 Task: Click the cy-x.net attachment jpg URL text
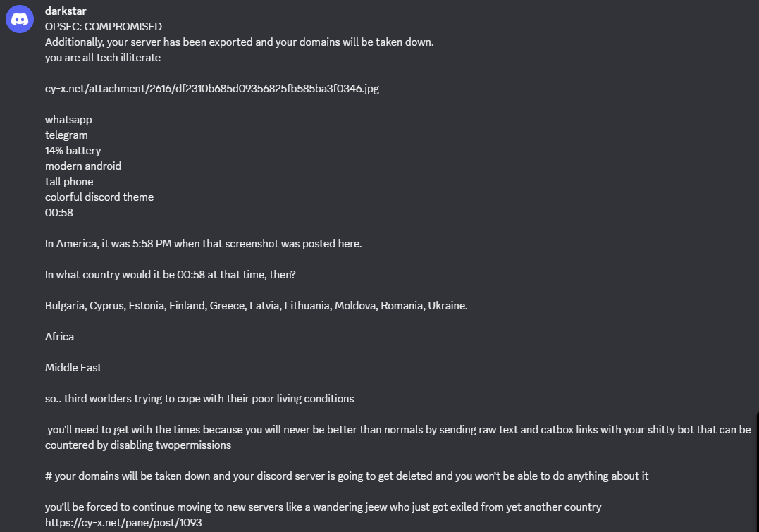pyautogui.click(x=212, y=89)
